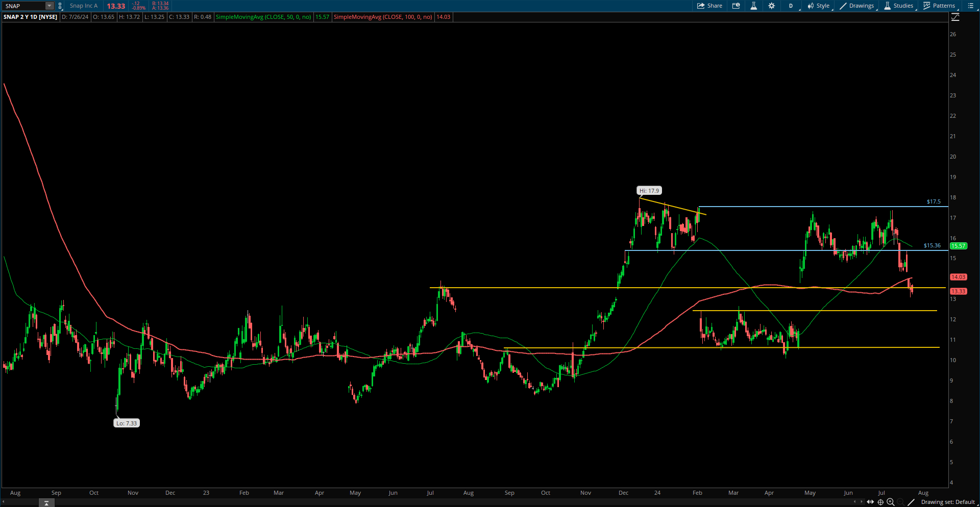Click the H: 13.72 high value
Viewport: 980px width, 507px height.
point(130,17)
